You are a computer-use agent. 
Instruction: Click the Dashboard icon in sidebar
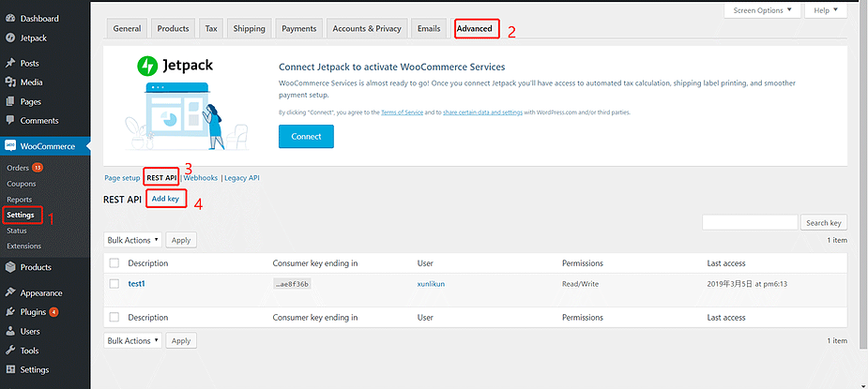tap(10, 18)
